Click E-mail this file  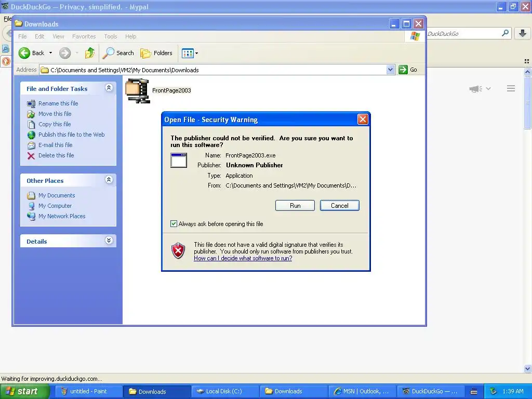point(55,145)
